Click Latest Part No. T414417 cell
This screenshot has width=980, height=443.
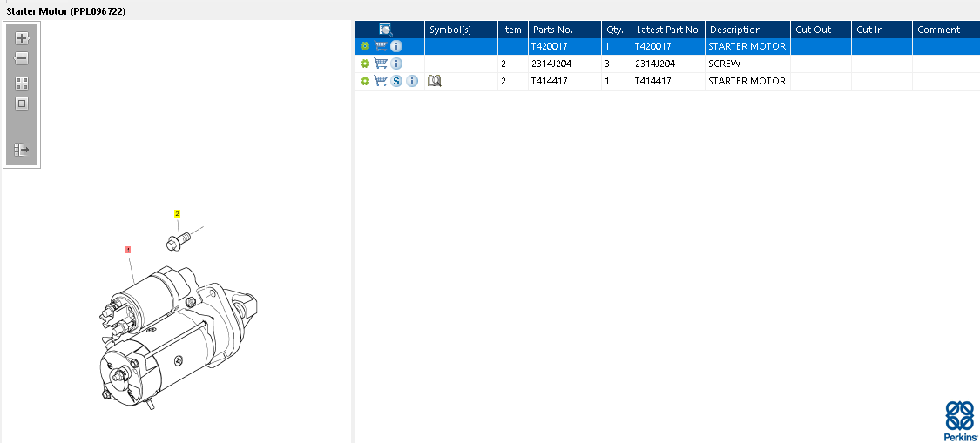pyautogui.click(x=668, y=81)
